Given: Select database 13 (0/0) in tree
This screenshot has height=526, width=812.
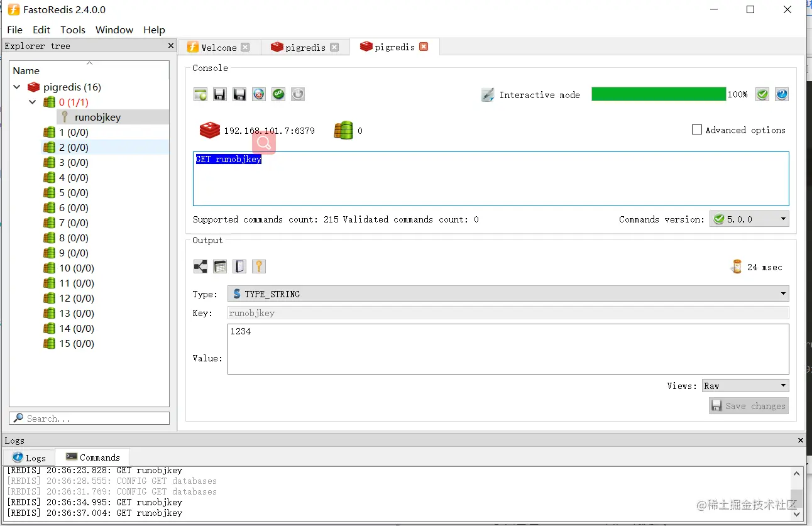Looking at the screenshot, I should [77, 313].
